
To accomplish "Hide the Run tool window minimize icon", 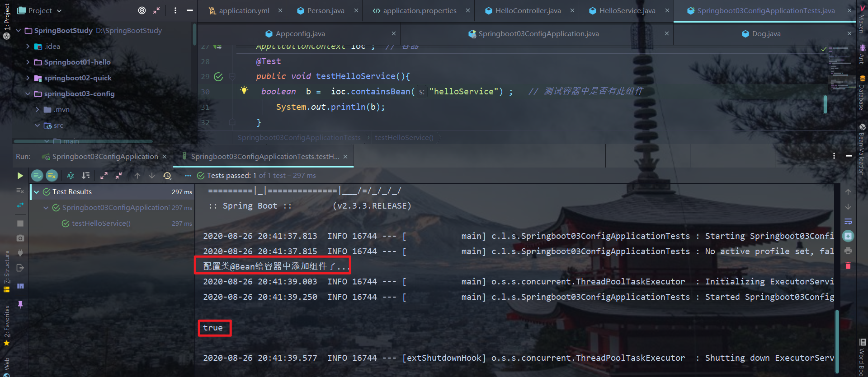I will pos(849,156).
